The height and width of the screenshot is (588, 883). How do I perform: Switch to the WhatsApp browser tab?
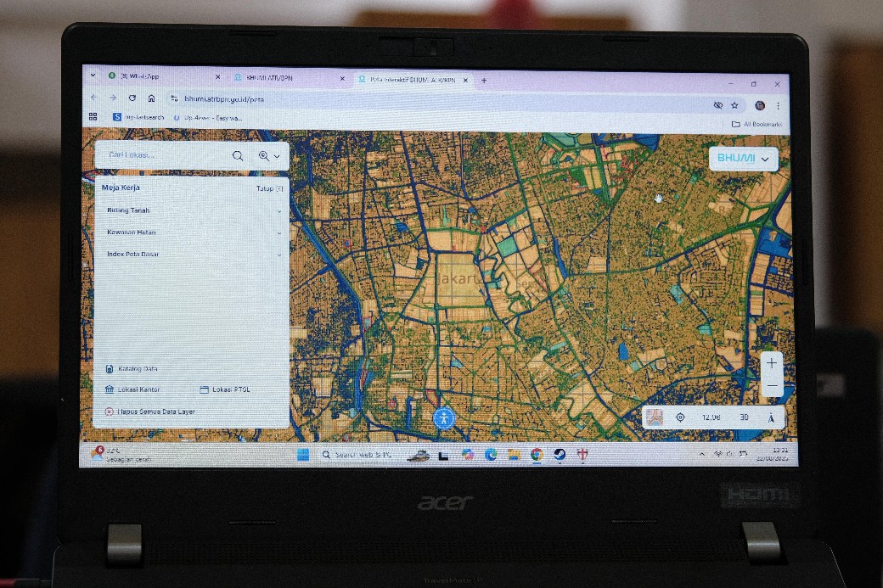[140, 77]
